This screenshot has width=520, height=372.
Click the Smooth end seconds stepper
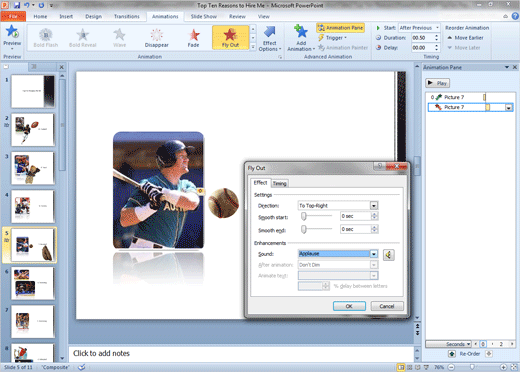tap(374, 229)
